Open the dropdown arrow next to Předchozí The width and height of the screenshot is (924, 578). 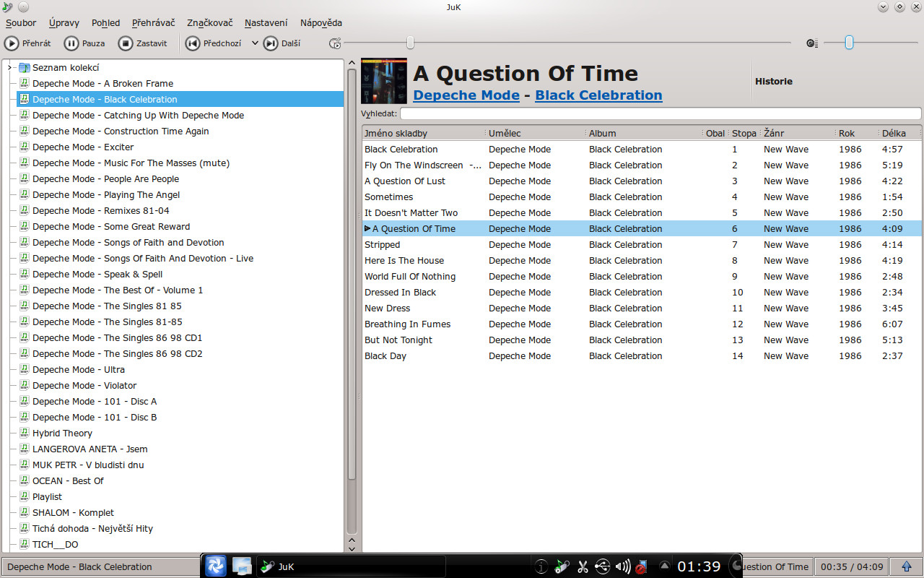click(255, 43)
